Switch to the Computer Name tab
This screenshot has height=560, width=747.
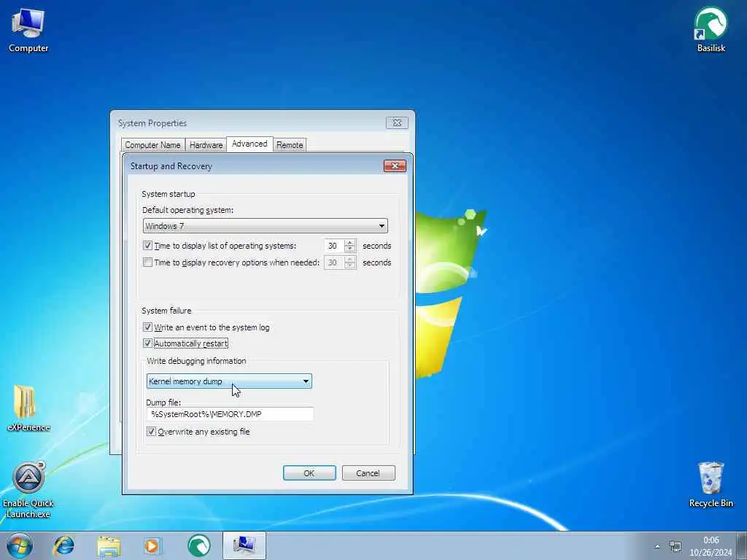(152, 145)
